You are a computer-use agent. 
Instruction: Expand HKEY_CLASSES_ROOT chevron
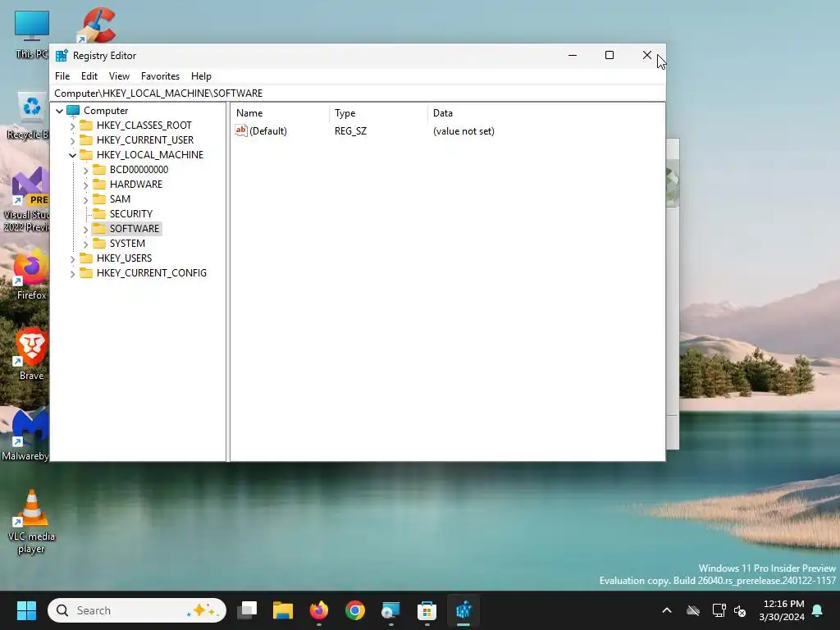tap(72, 126)
